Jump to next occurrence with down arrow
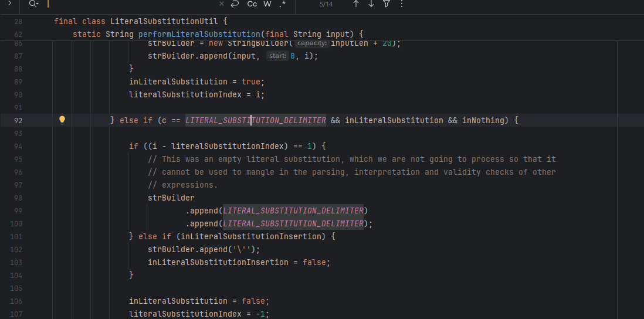The image size is (644, 319). pos(371,4)
